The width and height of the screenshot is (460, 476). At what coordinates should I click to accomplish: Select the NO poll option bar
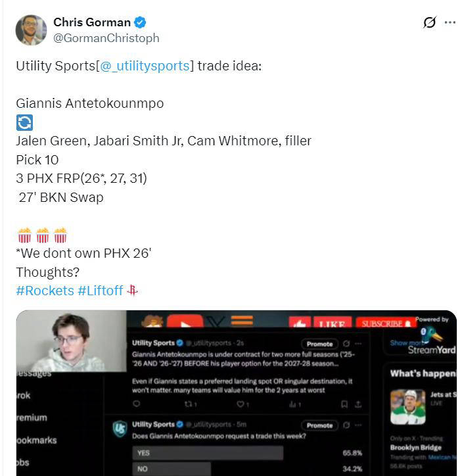click(x=172, y=469)
